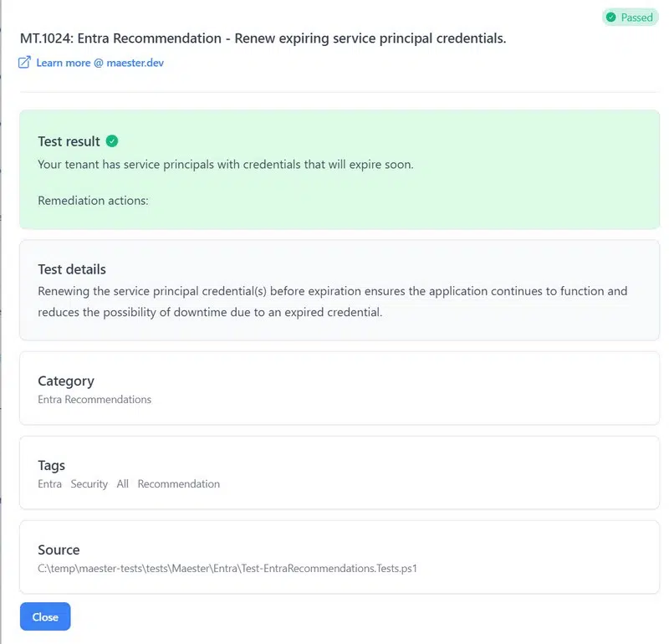Viewport: 669px width, 644px height.
Task: Click the Category heading
Action: pyautogui.click(x=66, y=381)
